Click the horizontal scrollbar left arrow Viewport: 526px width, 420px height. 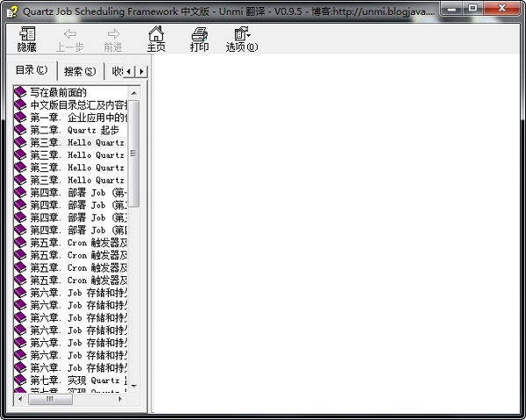tap(20, 399)
